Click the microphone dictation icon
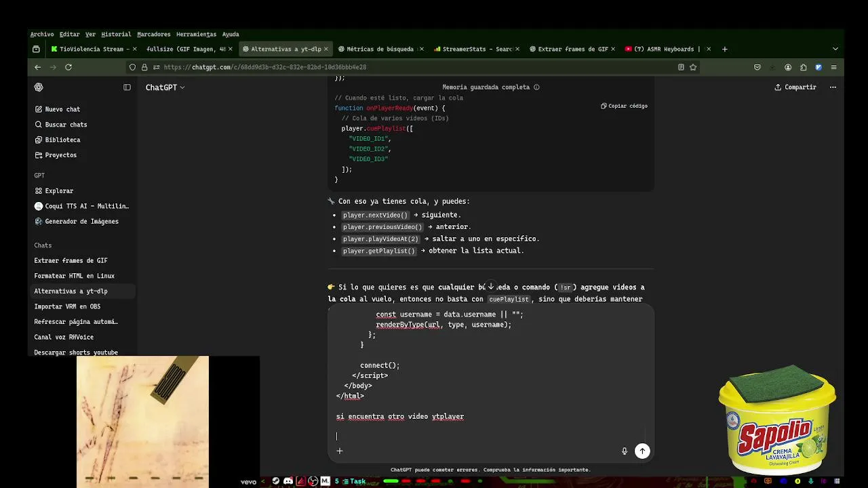868x488 pixels. click(625, 451)
